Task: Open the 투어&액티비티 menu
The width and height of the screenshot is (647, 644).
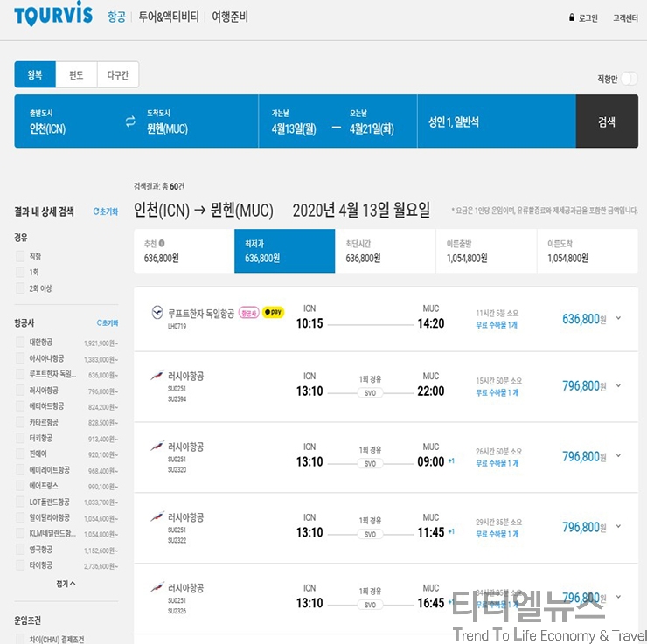Action: [169, 17]
